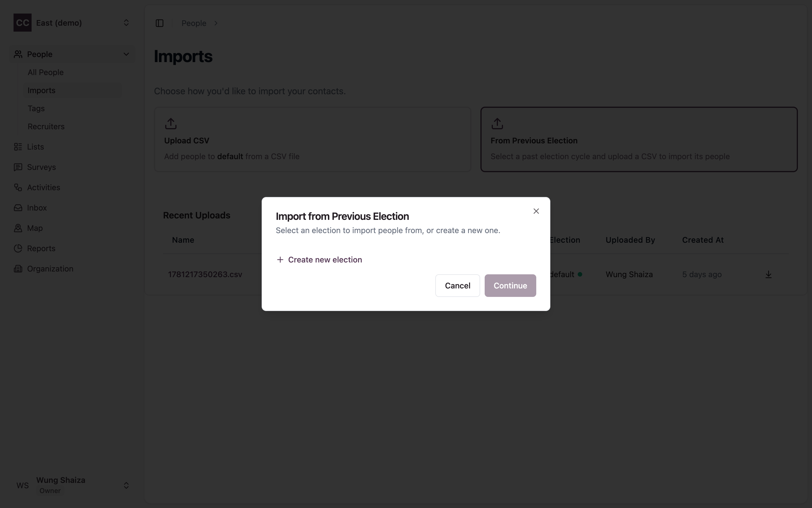Open Activities page
The height and width of the screenshot is (508, 812).
tap(44, 187)
